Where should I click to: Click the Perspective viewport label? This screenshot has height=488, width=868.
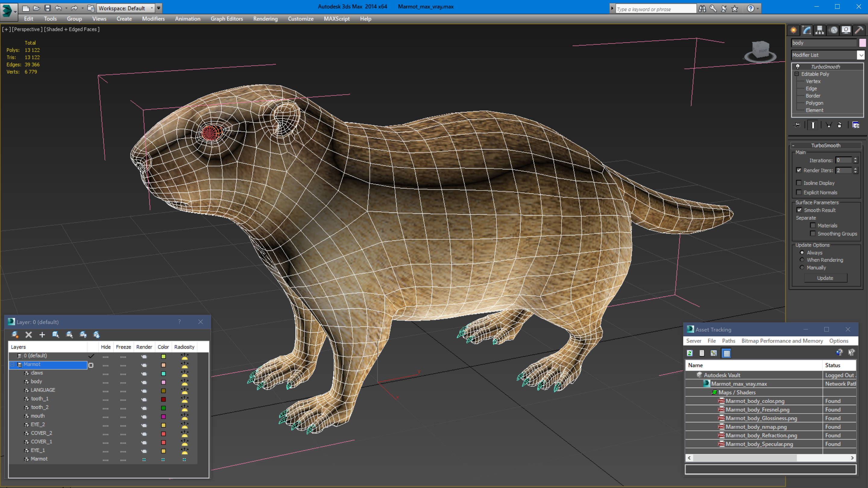27,29
